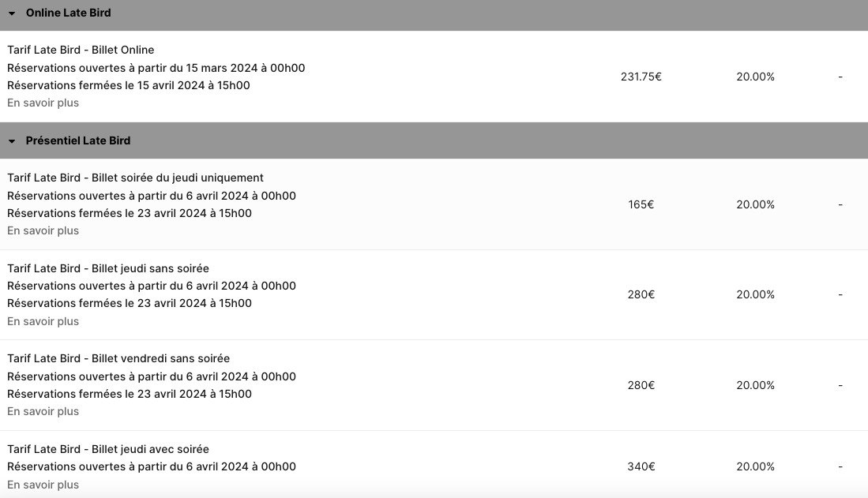
Task: Open "En savoir plus" for Billet jeudi sans soirée
Action: (x=43, y=321)
